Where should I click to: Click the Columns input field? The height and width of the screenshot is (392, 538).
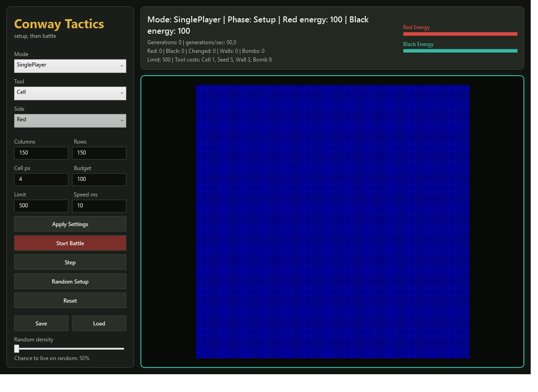[x=41, y=153]
